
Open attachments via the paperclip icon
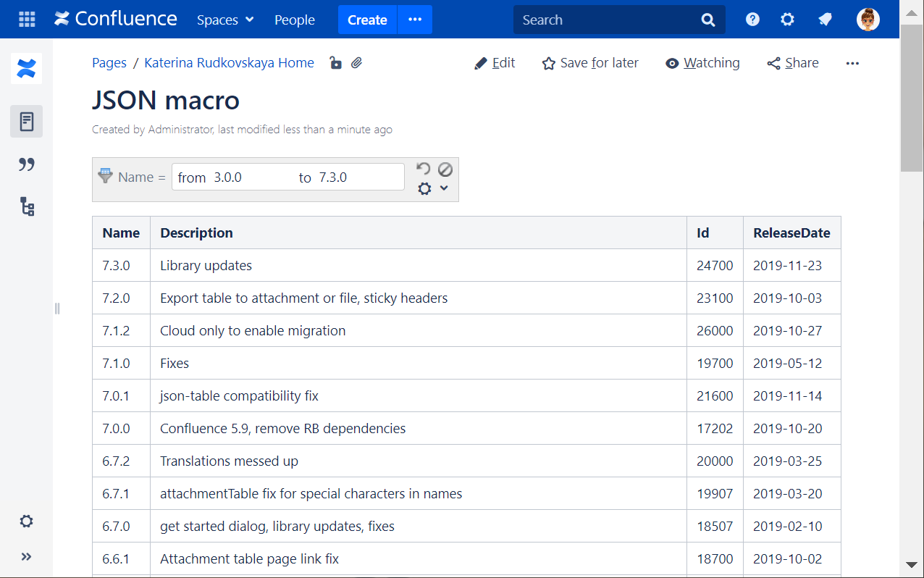click(356, 63)
